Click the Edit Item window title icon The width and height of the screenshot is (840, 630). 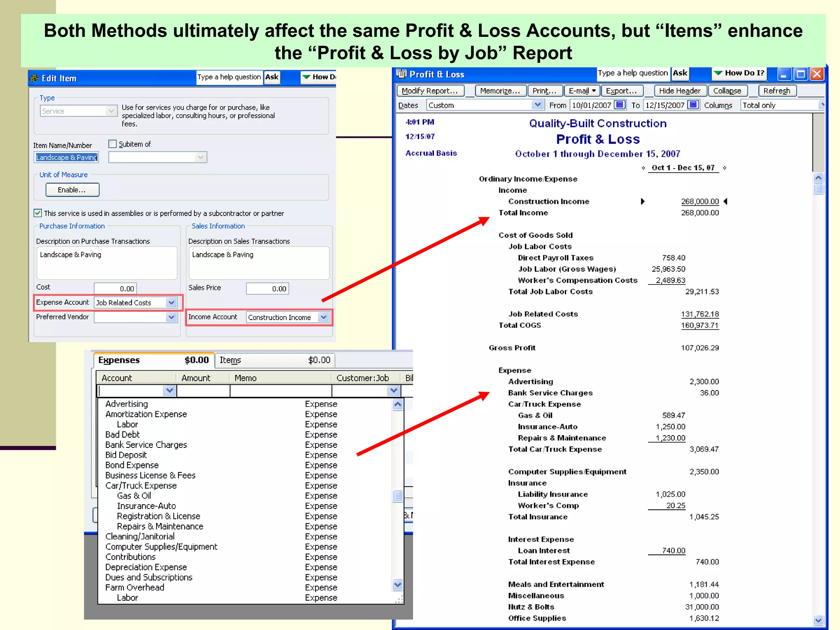pyautogui.click(x=34, y=78)
